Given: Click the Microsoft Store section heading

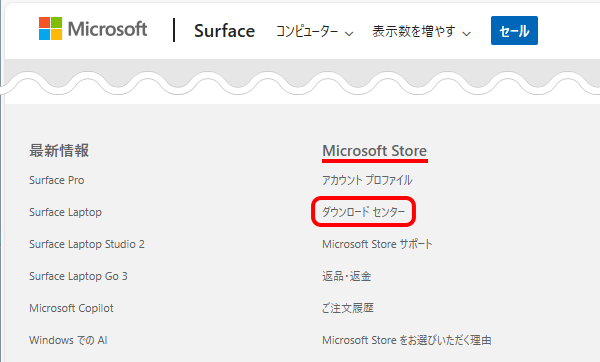Looking at the screenshot, I should tap(374, 151).
